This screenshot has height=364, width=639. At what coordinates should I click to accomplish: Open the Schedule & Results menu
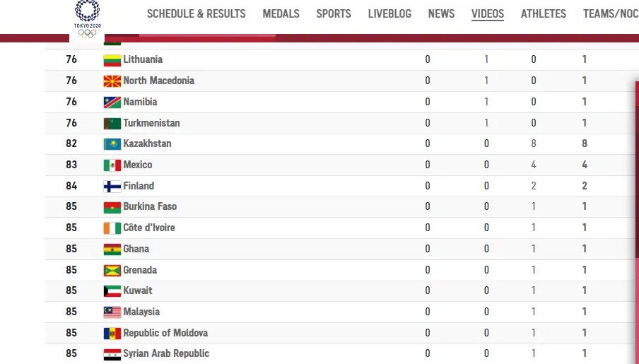pos(196,14)
